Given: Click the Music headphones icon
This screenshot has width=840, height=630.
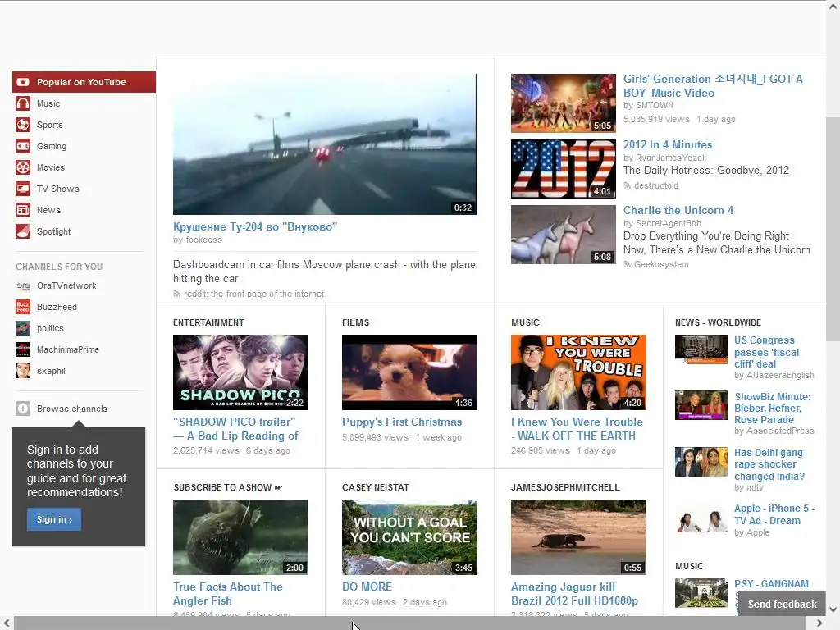Looking at the screenshot, I should 22,103.
